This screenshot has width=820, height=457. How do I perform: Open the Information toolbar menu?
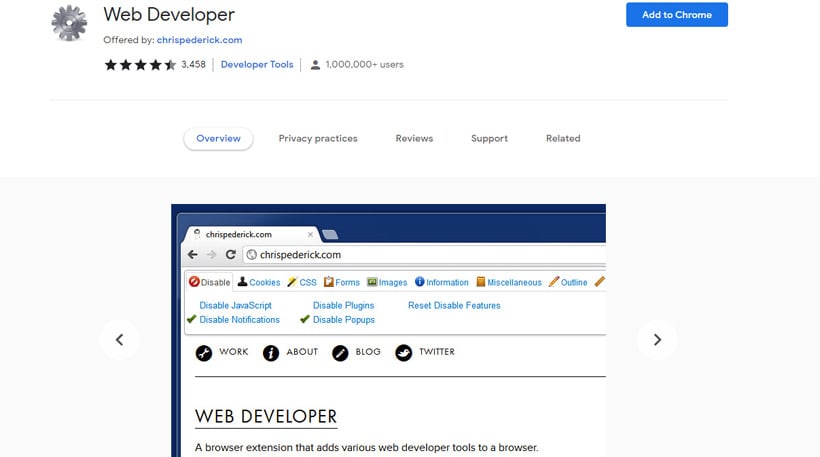tap(442, 282)
